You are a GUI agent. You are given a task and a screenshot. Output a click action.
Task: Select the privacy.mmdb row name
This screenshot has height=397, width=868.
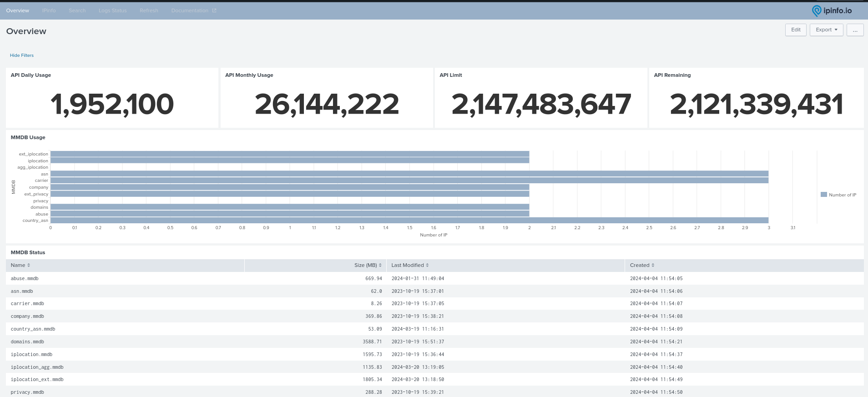click(x=27, y=392)
